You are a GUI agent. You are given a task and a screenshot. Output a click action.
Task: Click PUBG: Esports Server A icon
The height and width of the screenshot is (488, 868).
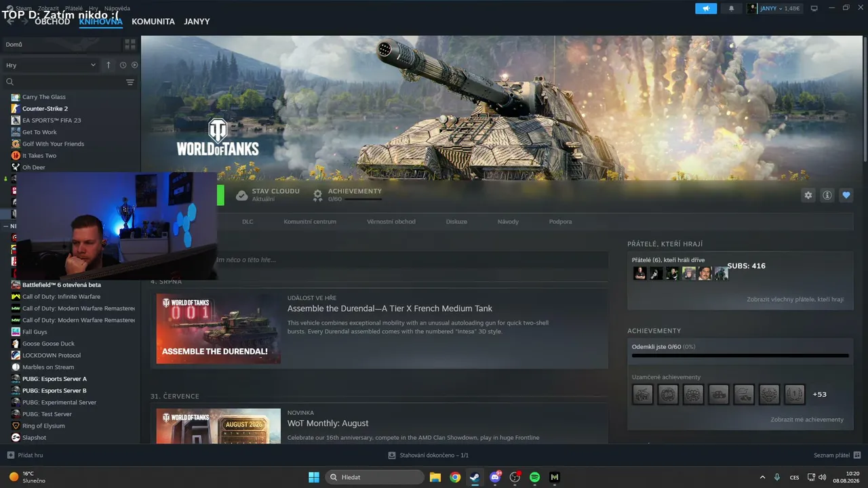[x=16, y=379]
